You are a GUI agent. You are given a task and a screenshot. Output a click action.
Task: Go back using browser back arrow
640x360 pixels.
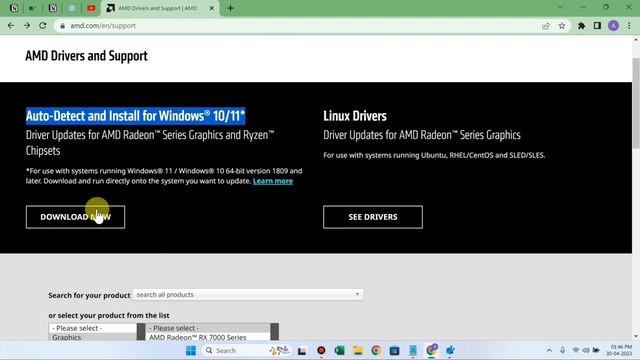pyautogui.click(x=11, y=25)
